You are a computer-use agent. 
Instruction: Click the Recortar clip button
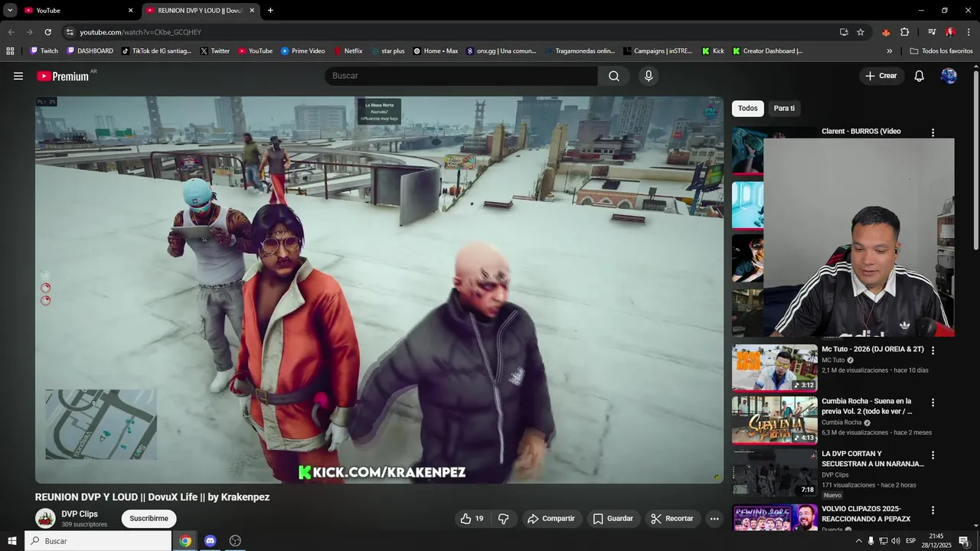click(x=672, y=519)
